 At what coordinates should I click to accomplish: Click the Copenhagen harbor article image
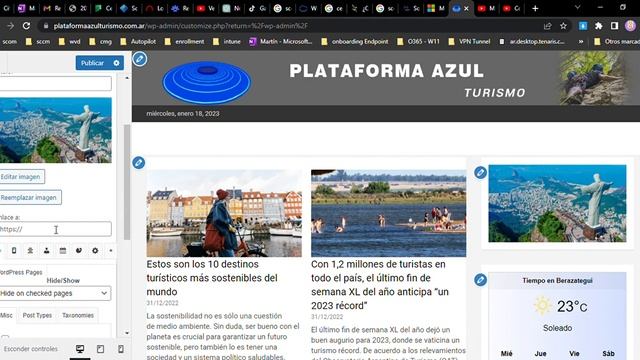[224, 213]
